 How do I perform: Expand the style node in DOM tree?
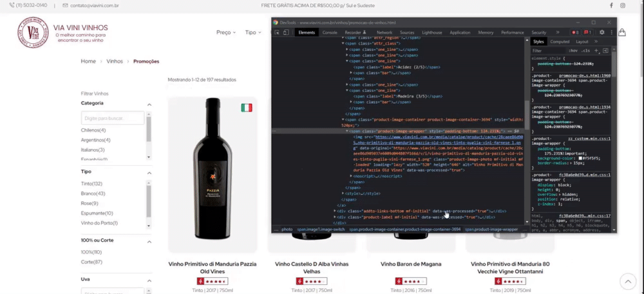click(x=343, y=193)
